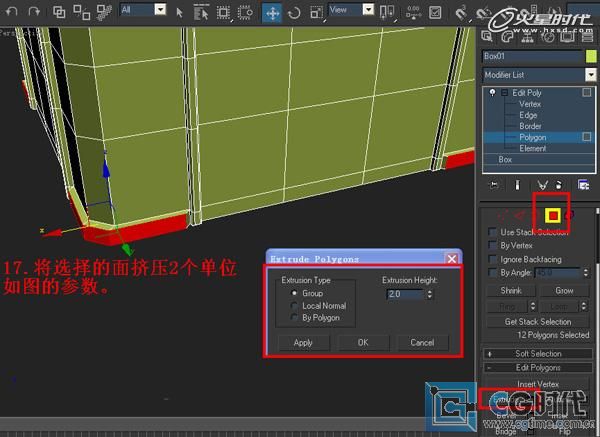Activate the Select and Scale tool
This screenshot has width=600, height=437.
point(316,13)
